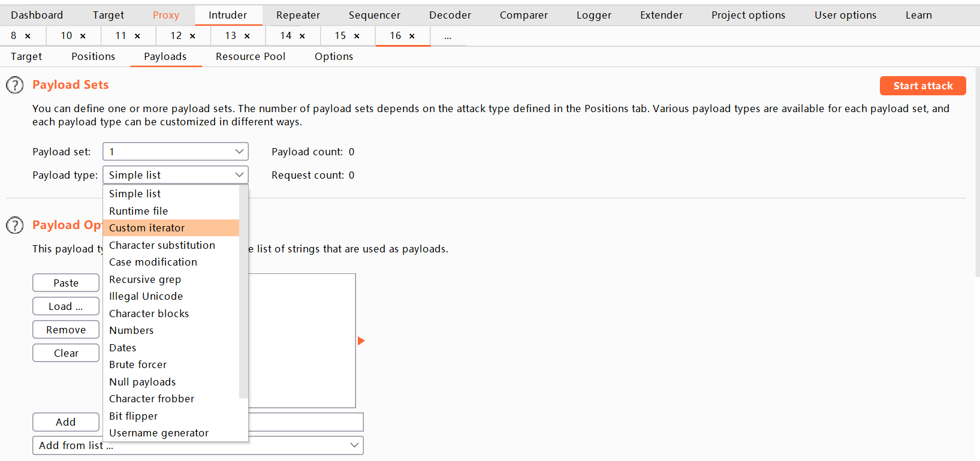Click the Add payload button
This screenshot has height=461, width=980.
pyautogui.click(x=66, y=422)
